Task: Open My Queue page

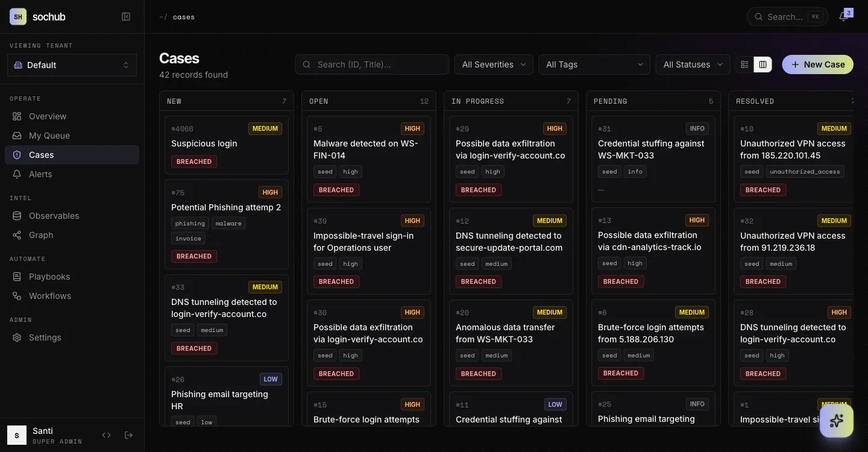Action: 72,136
